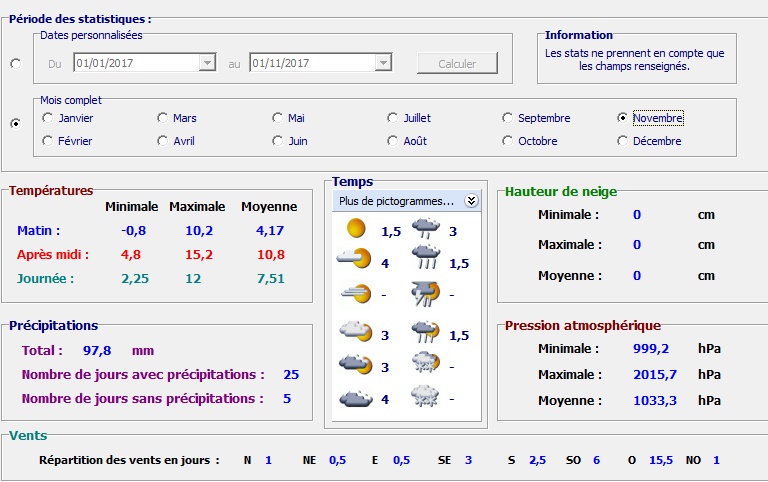Screen dimensions: 768x482
Task: Click the rain shower with sun pictogram
Action: click(426, 332)
